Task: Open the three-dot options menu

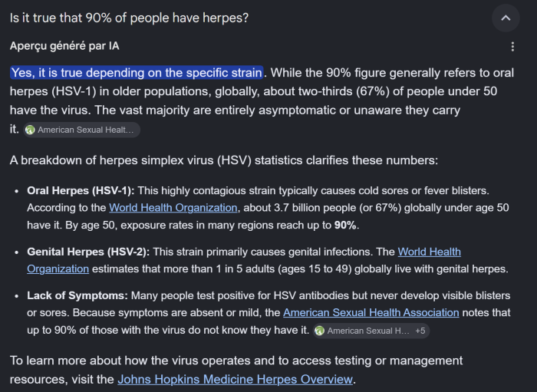Action: pyautogui.click(x=512, y=47)
